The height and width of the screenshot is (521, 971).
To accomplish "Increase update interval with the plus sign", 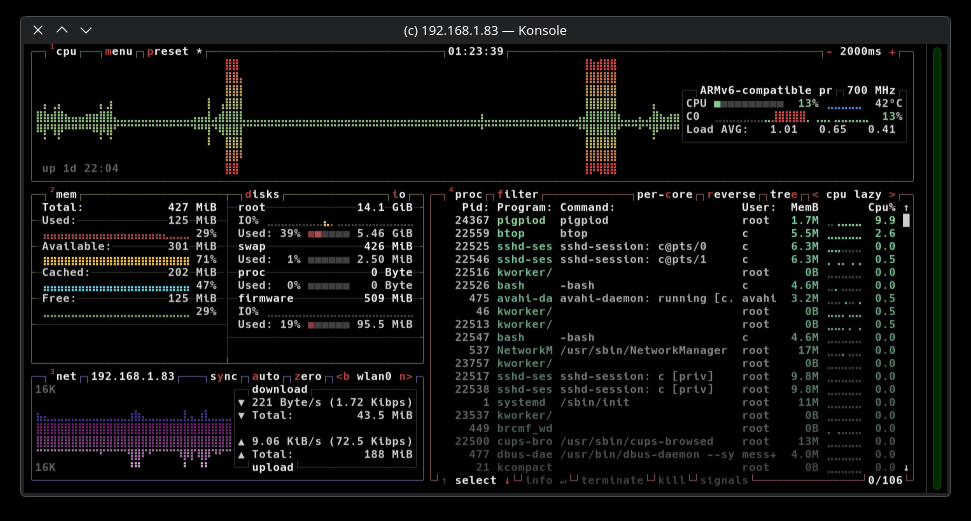I will tap(892, 52).
